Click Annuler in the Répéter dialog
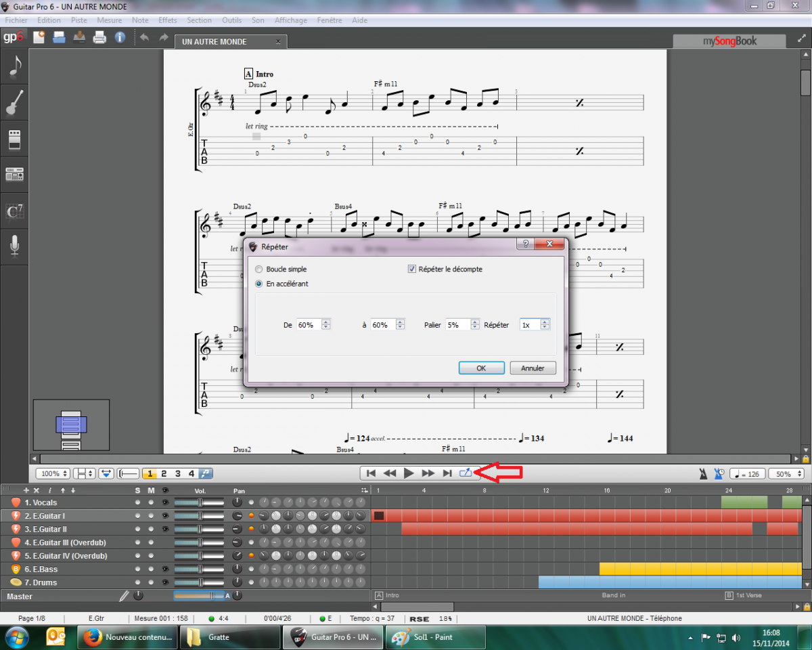The image size is (812, 650). pyautogui.click(x=533, y=368)
